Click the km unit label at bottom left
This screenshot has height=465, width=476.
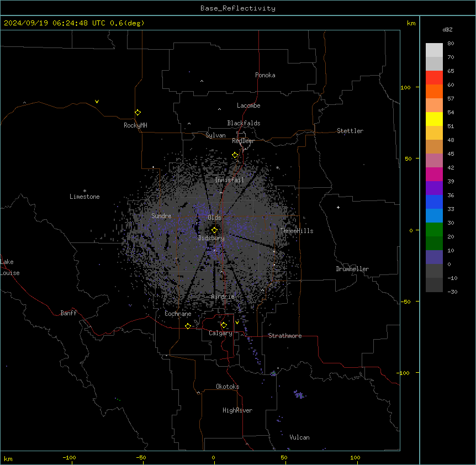tap(8, 459)
